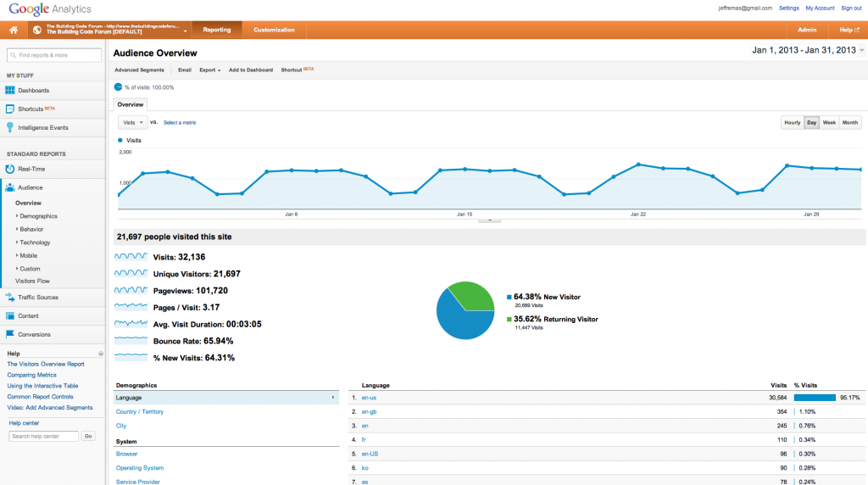868x485 pixels.
Task: Set graph granularity to Hourly
Action: [793, 123]
